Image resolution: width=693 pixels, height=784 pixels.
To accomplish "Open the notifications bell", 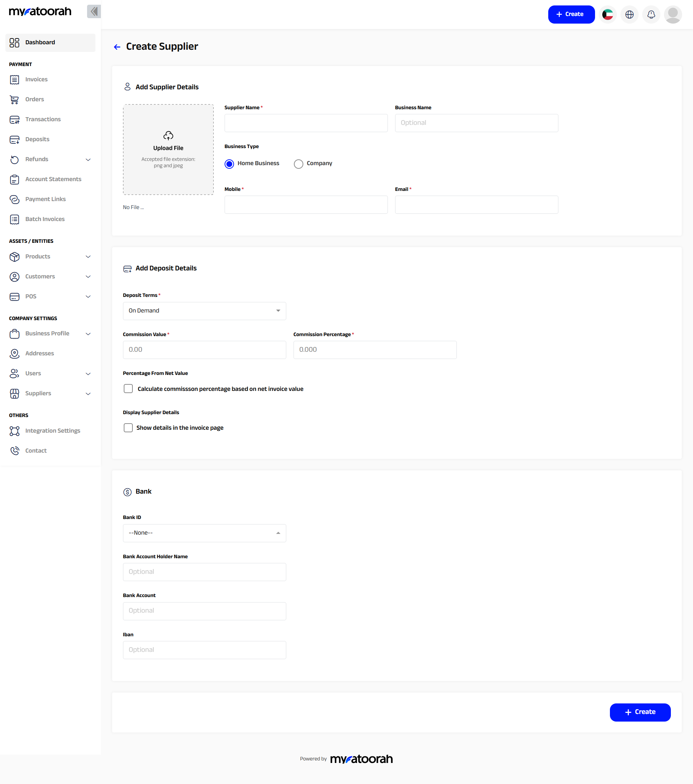I will coord(651,15).
